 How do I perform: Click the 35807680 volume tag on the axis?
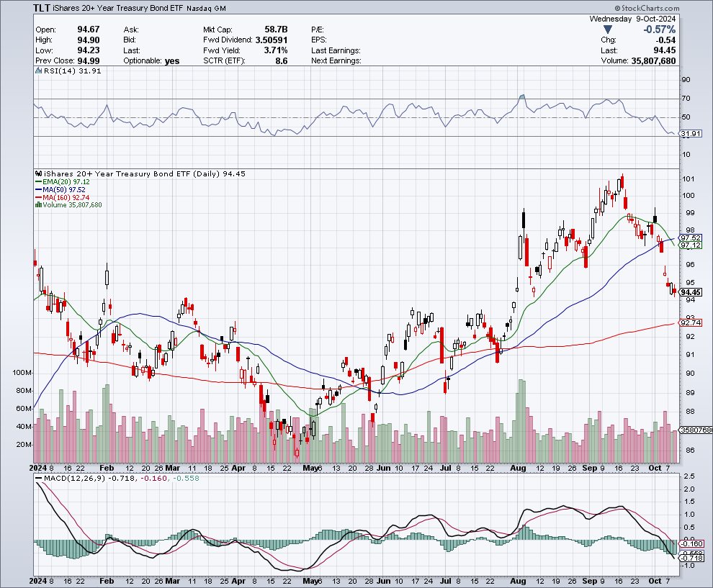click(696, 430)
